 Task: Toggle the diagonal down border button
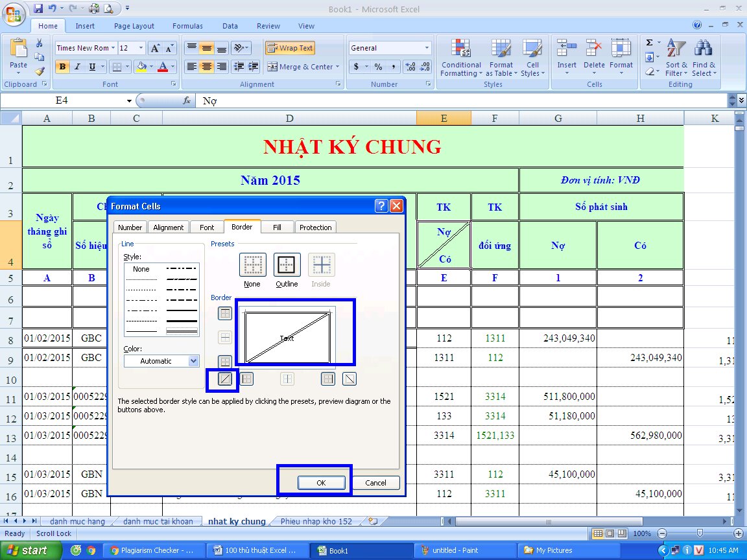349,379
